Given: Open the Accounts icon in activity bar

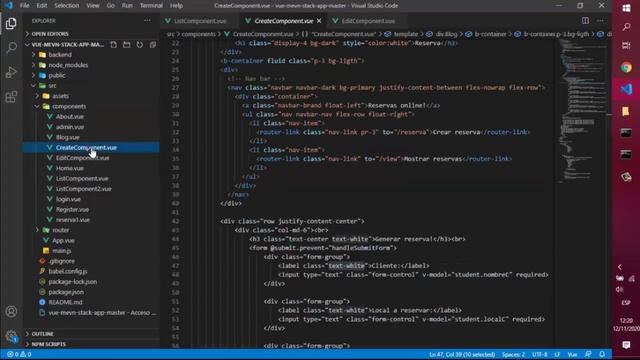Looking at the screenshot, I should (11, 311).
